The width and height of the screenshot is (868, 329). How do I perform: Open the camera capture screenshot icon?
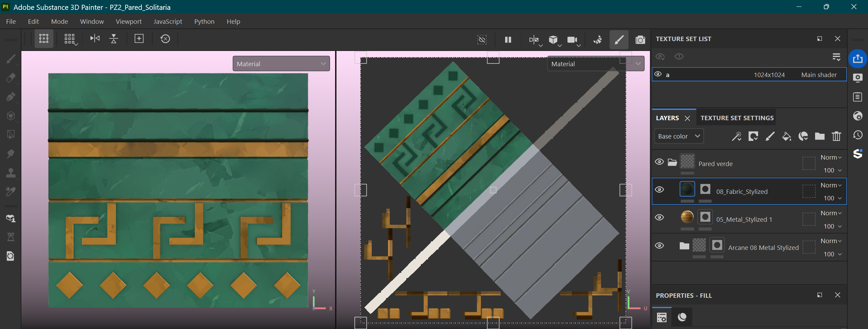click(640, 40)
